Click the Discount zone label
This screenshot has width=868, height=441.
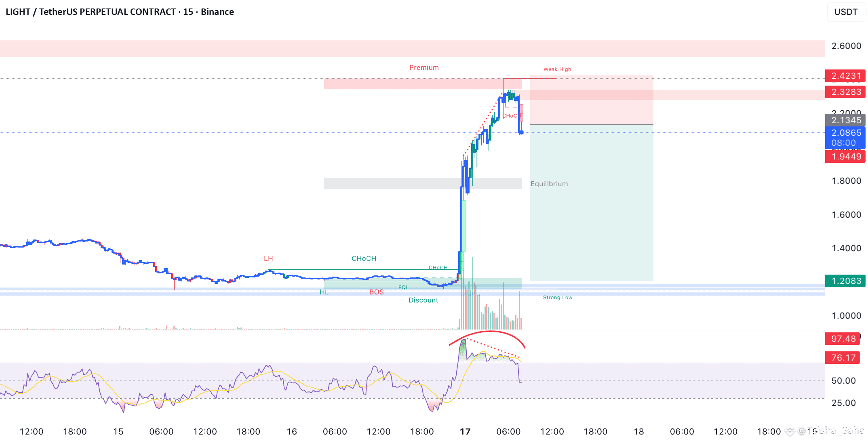pyautogui.click(x=423, y=300)
